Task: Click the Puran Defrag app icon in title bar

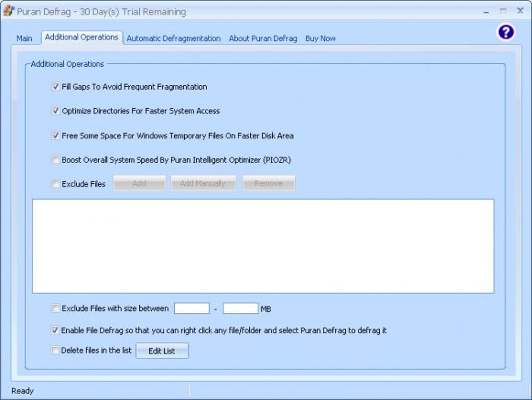Action: 8,11
